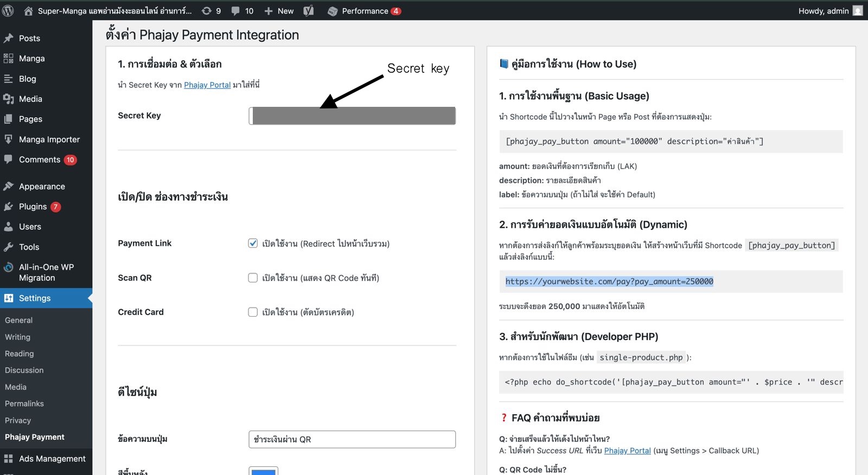Screen dimensions: 868x475
Task: Click the Plugins badge showing 7
Action: coord(55,207)
